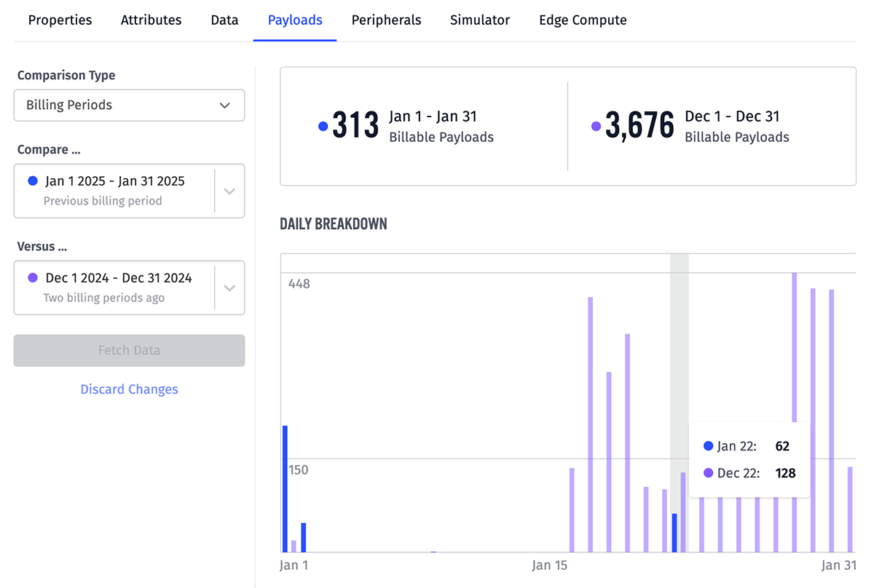Click the Jan 15 axis label
Viewport: 874px width, 588px height.
tap(550, 565)
